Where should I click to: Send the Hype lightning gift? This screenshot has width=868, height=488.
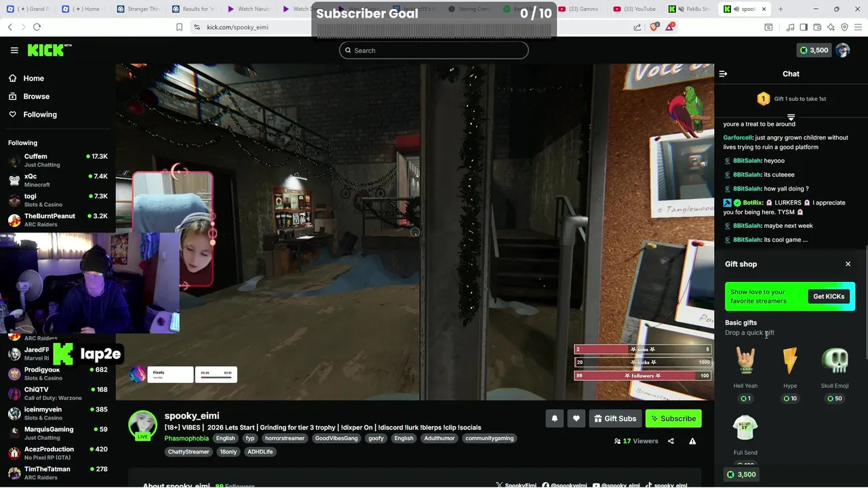[x=790, y=373]
